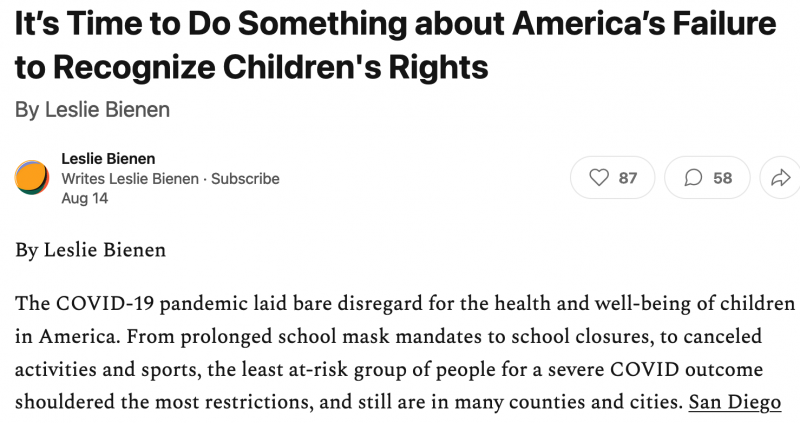Open the San Diego hyperlink
800x423 pixels.
(734, 404)
